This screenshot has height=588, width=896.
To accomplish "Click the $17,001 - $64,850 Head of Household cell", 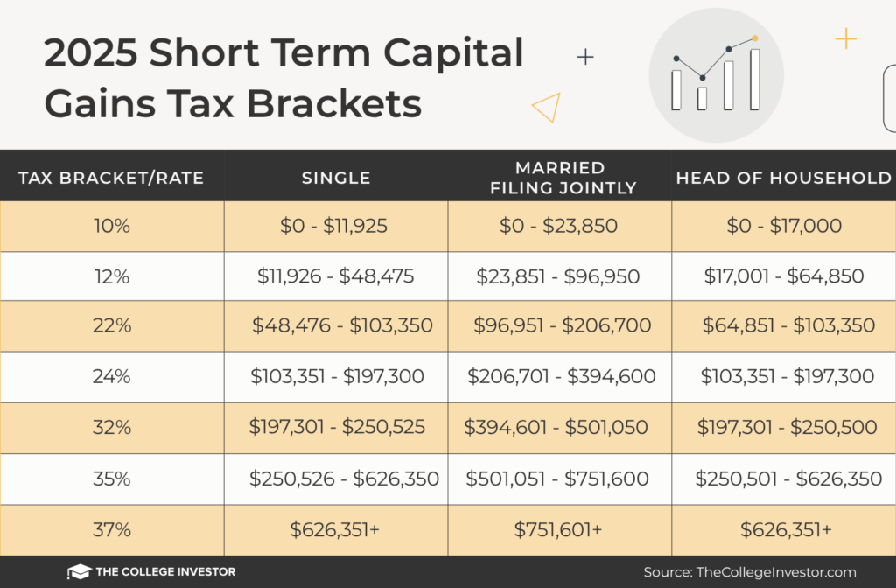I will [x=784, y=276].
